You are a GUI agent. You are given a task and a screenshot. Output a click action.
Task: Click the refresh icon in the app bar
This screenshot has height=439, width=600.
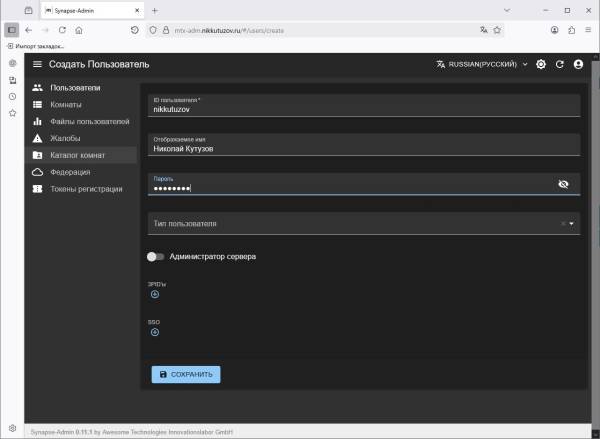click(x=560, y=65)
